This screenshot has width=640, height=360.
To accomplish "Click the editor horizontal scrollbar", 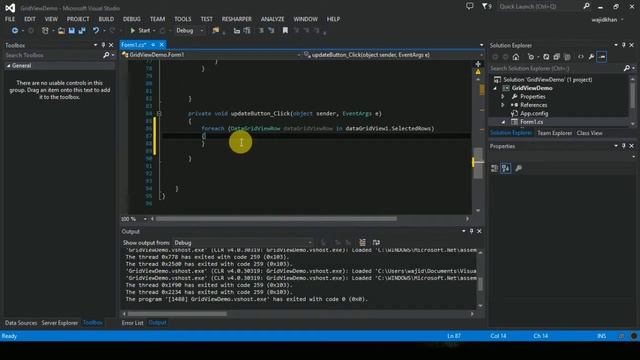I will coord(276,219).
